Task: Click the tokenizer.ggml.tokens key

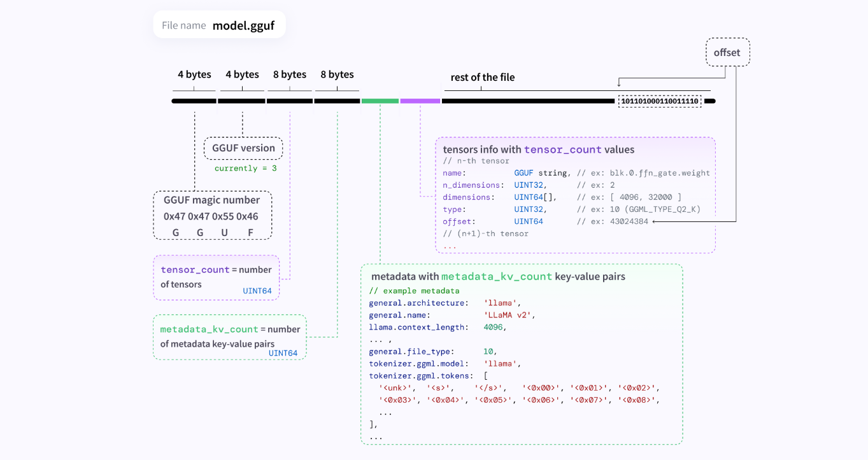Action: (420, 375)
